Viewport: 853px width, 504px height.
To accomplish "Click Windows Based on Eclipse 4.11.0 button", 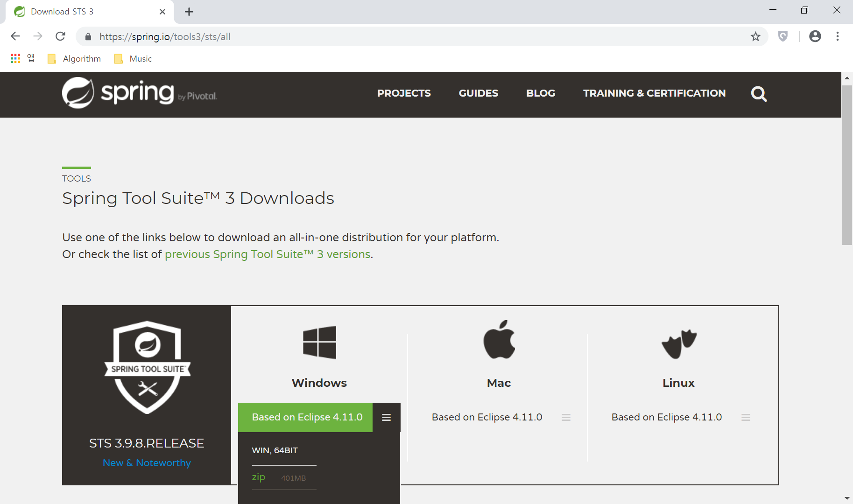I will 305,417.
